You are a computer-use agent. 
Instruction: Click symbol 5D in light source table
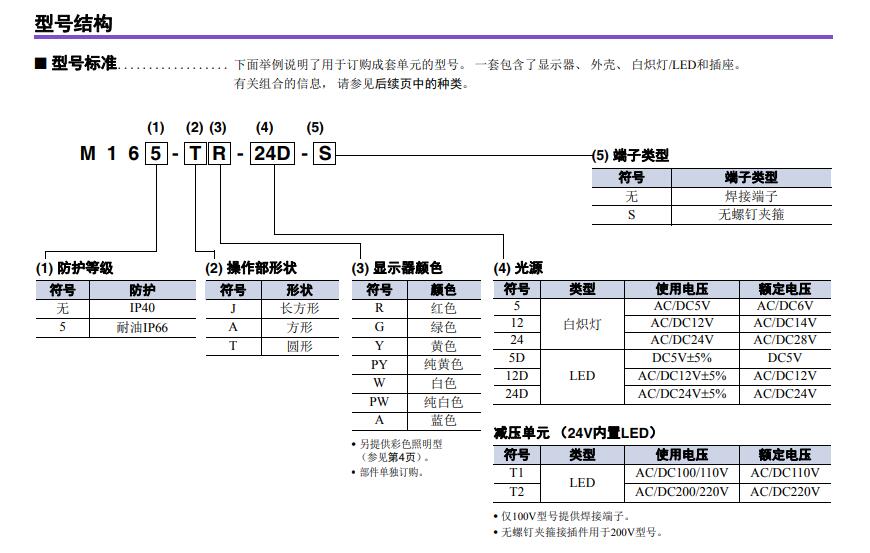pos(517,358)
